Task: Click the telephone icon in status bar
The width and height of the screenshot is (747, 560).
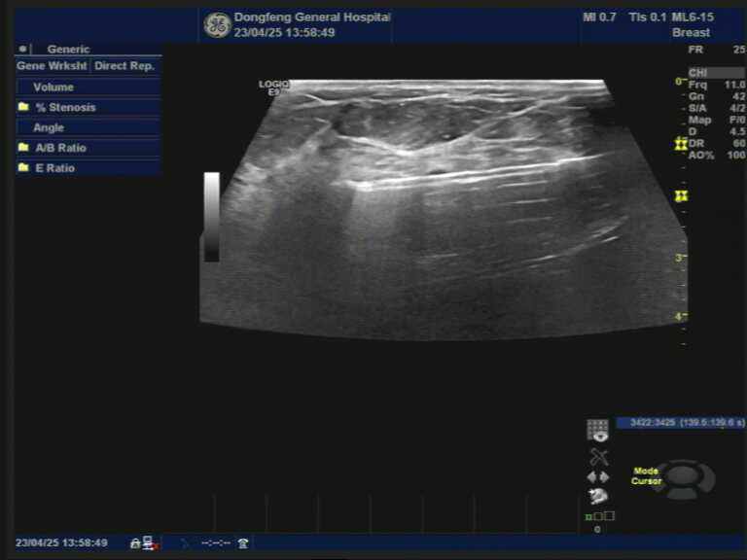Action: [242, 542]
